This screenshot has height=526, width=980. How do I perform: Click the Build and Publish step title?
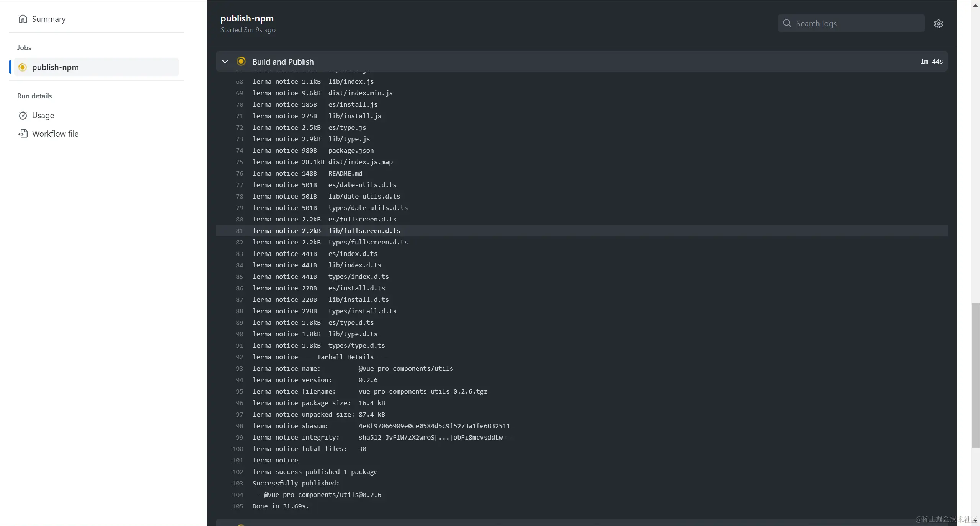(283, 62)
